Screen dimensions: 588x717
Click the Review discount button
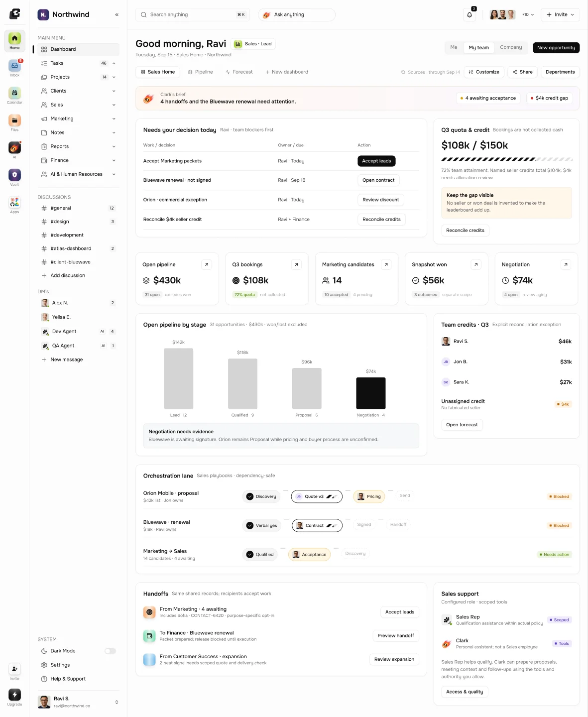click(x=380, y=200)
